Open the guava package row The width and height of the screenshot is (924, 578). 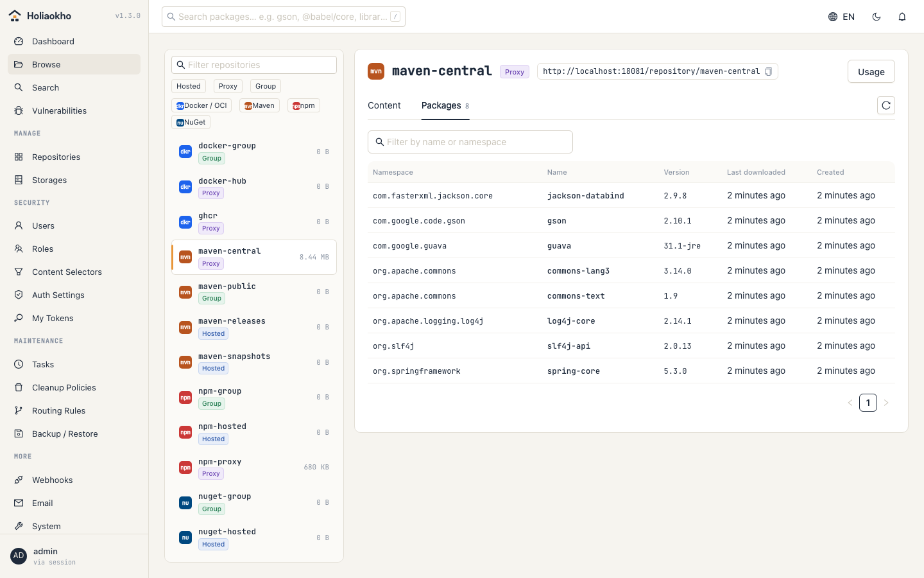pos(631,245)
